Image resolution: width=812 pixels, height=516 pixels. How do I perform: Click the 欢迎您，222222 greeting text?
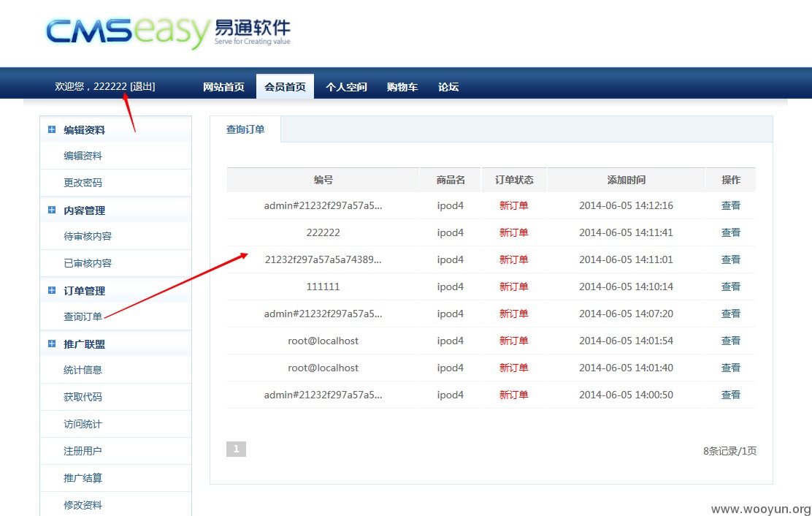[91, 86]
